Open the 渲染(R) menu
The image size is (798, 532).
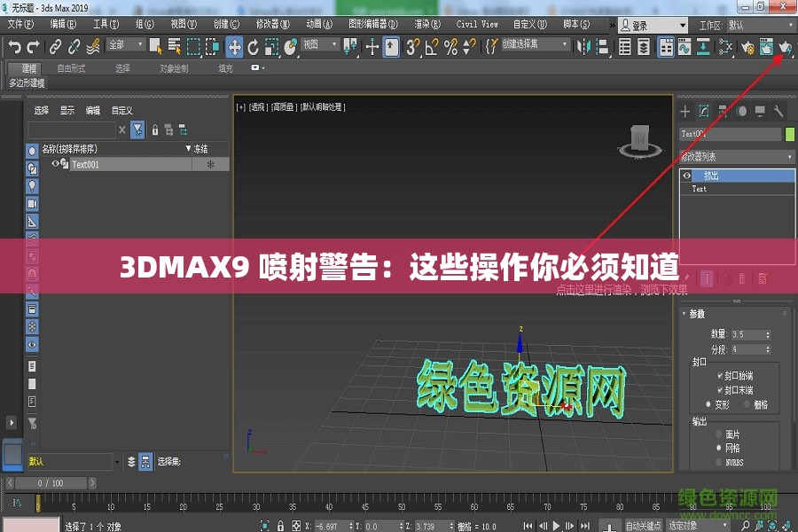coord(427,24)
